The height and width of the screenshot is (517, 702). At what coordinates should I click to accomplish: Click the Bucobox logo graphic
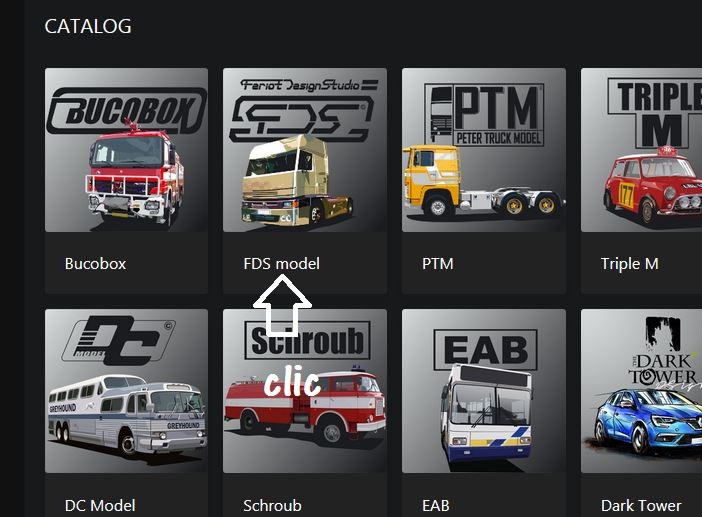tap(126, 111)
